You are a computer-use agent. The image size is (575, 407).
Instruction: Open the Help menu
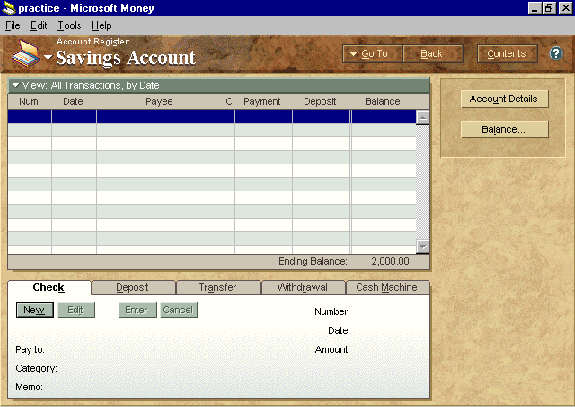tap(101, 26)
